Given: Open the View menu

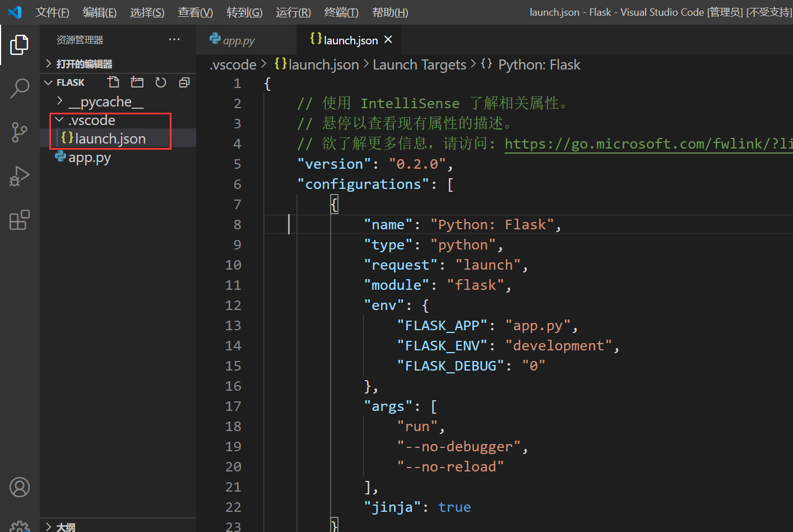Looking at the screenshot, I should (196, 12).
